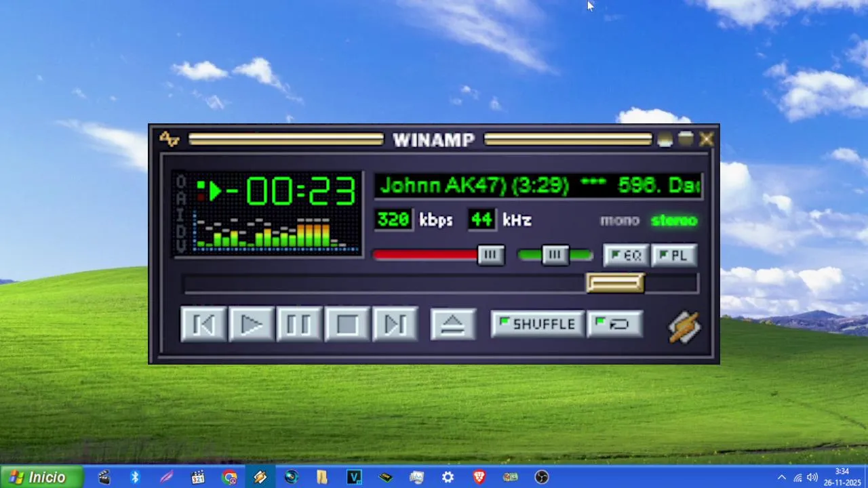Toggle SHUFFLE mode

[x=537, y=324]
